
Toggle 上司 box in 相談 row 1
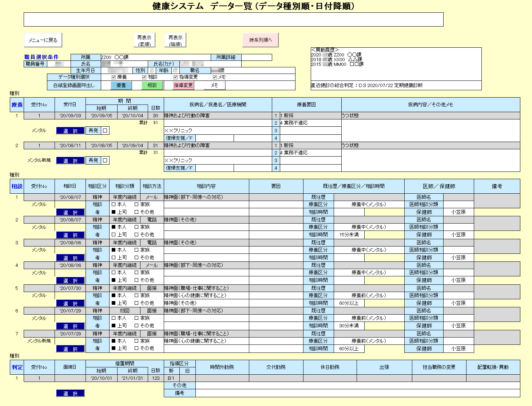114,212
